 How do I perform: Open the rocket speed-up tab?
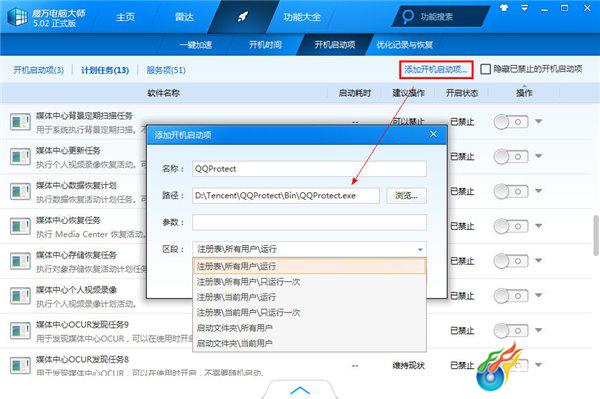(243, 16)
